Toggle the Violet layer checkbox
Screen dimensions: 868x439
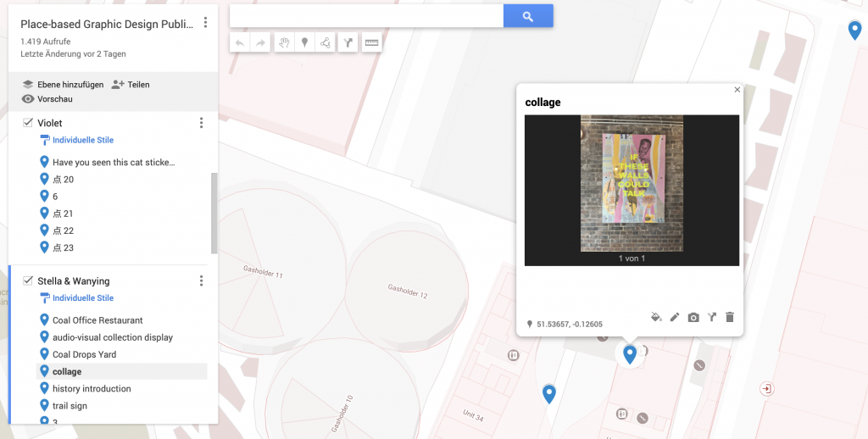[x=28, y=122]
